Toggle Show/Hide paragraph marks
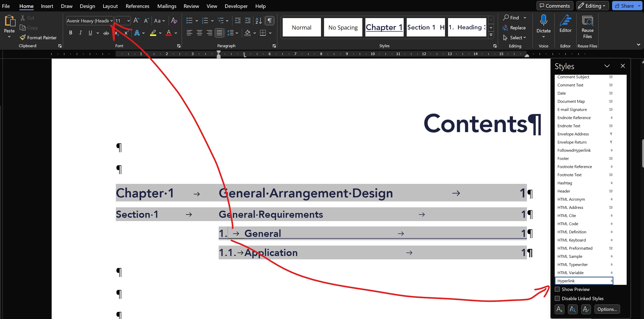This screenshot has height=319, width=644. (270, 21)
